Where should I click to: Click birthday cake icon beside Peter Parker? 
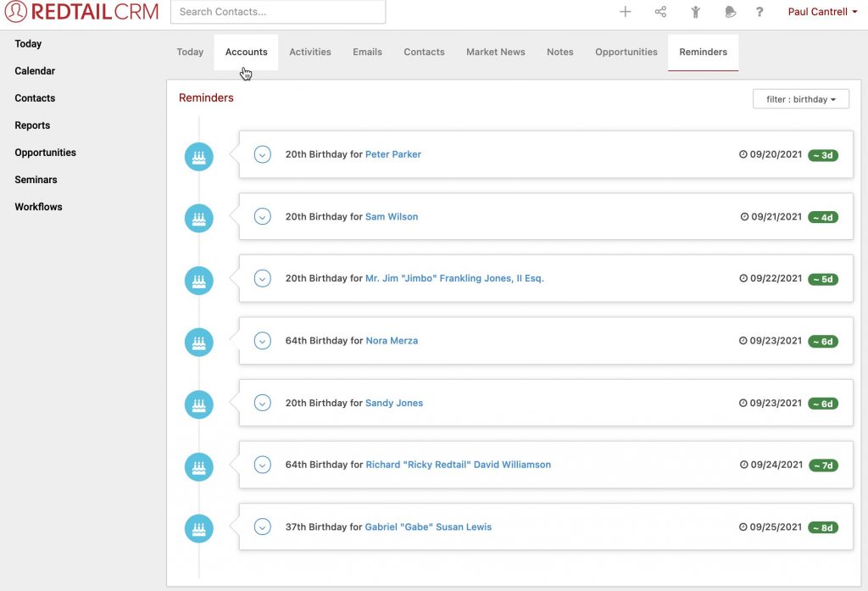coord(199,156)
